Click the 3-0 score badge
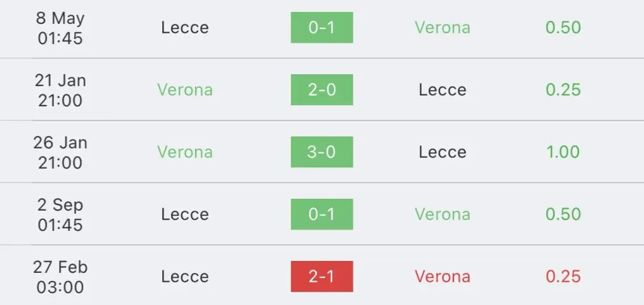Screen dimensions: 644x305 [x=321, y=152]
